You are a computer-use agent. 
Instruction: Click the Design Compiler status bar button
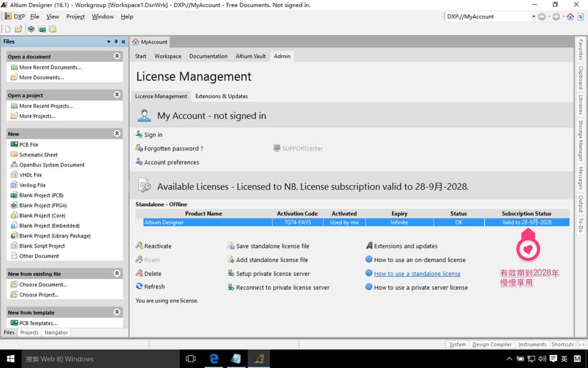pyautogui.click(x=492, y=345)
